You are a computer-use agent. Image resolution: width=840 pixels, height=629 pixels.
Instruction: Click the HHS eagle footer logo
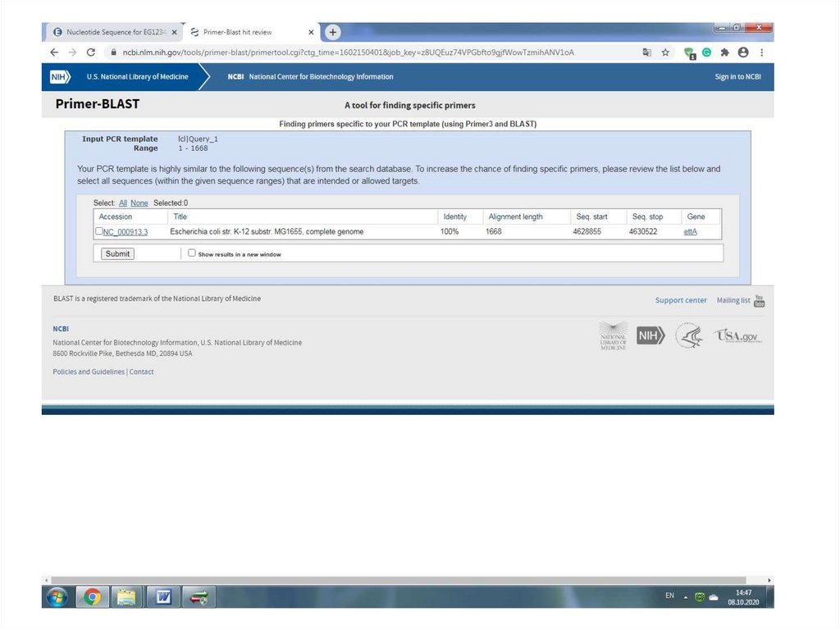pyautogui.click(x=689, y=336)
